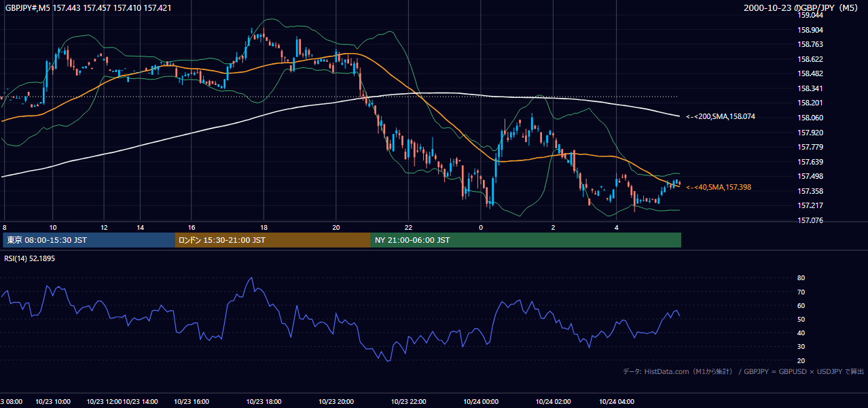Viewport: 868px width, 408px height.
Task: Click the 10/23 10:00 time label
Action: [53, 402]
